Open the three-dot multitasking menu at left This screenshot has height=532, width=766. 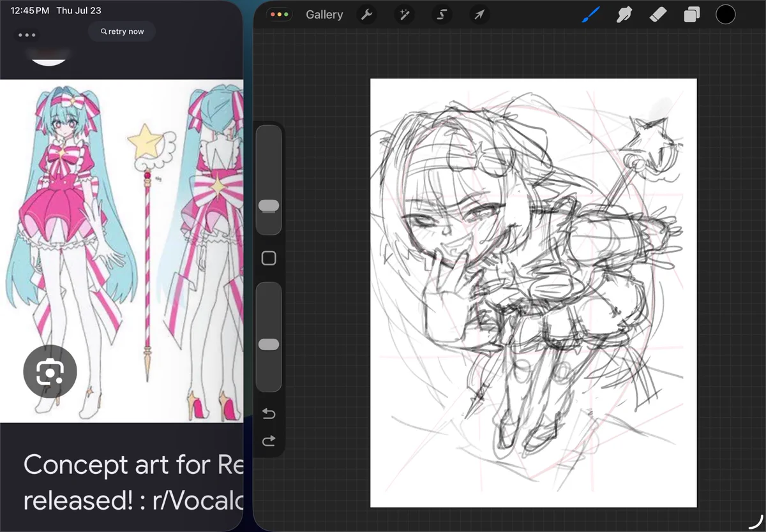[x=27, y=35]
